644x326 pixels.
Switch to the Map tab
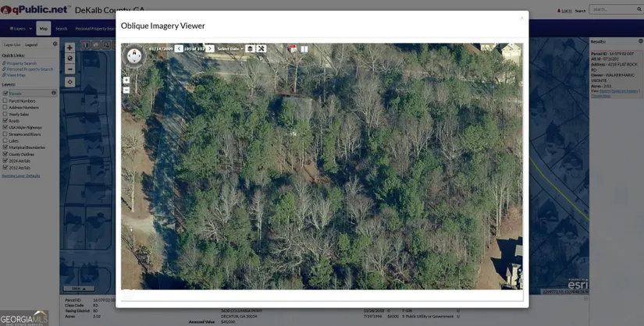pyautogui.click(x=44, y=29)
